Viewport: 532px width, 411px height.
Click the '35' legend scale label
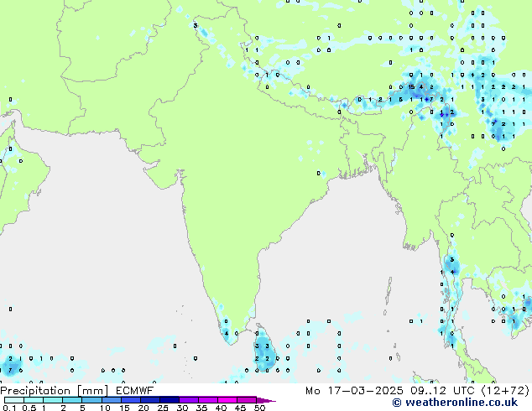201,408
